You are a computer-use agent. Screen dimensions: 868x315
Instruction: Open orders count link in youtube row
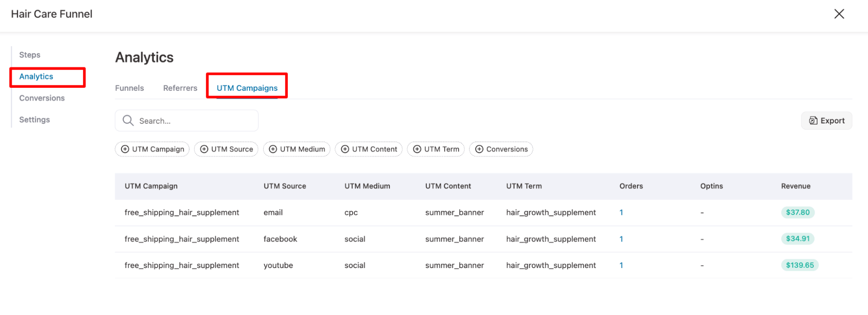point(621,265)
